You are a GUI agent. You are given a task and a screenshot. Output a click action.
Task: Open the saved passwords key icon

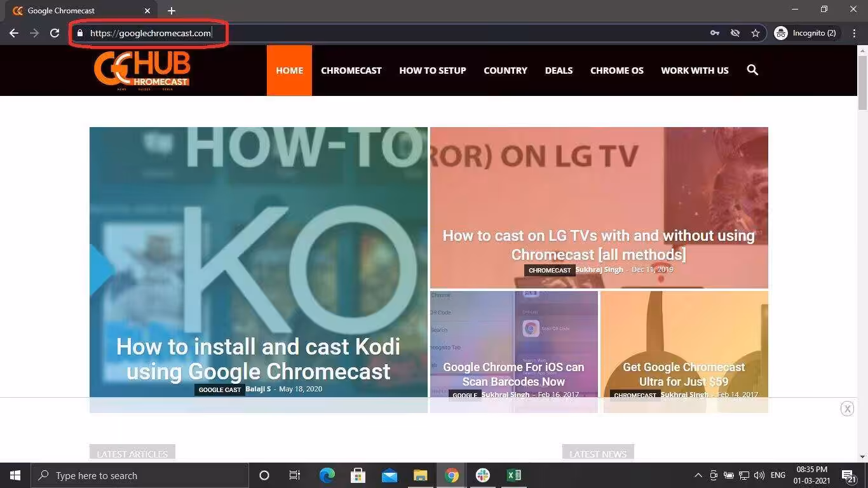pos(715,33)
